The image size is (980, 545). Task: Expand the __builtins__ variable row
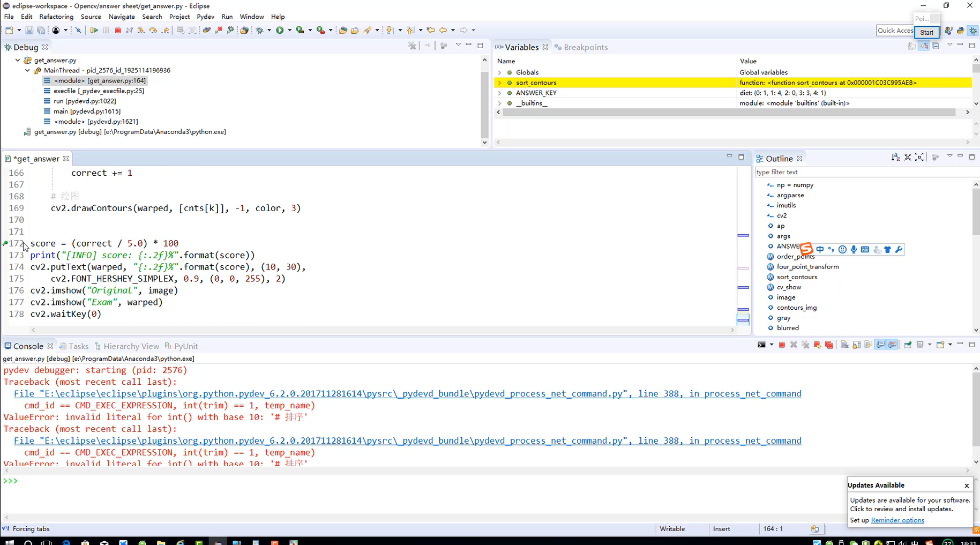(x=499, y=103)
